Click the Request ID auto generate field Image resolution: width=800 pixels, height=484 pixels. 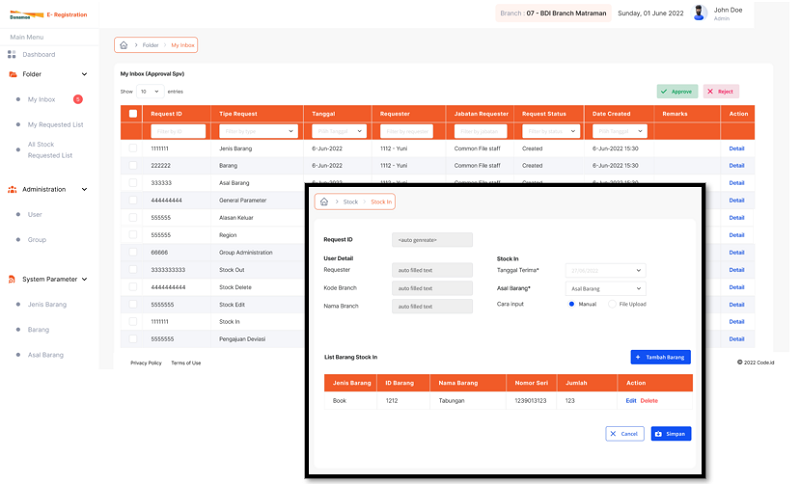click(x=432, y=240)
